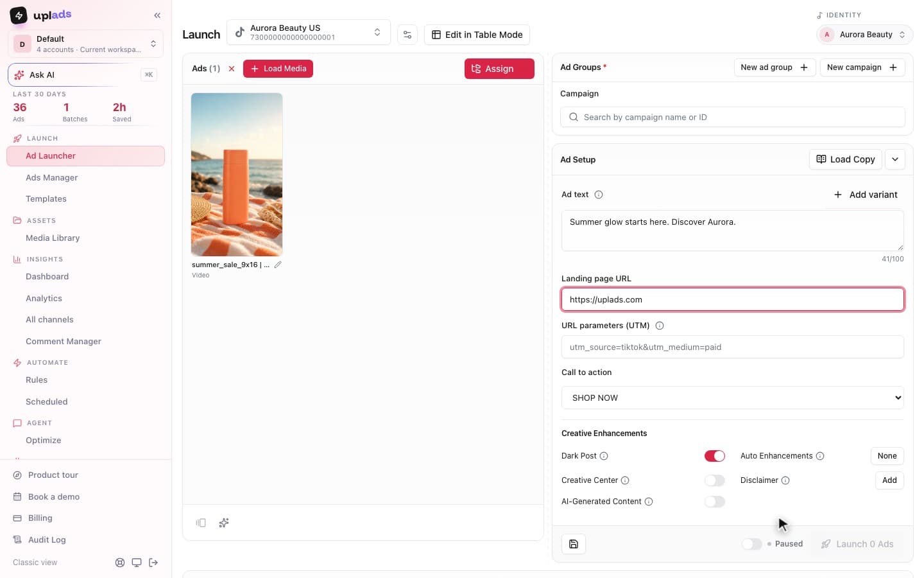Open the Templates page

pos(46,199)
